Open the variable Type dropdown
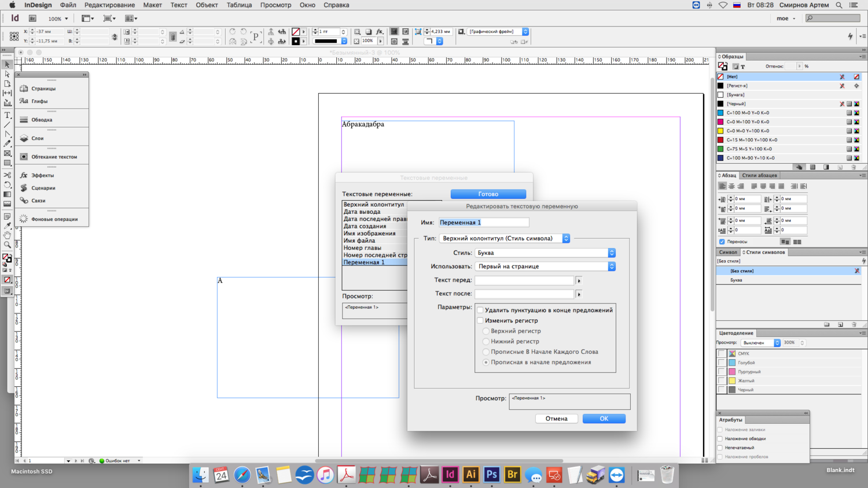The image size is (868, 488). [x=504, y=238]
